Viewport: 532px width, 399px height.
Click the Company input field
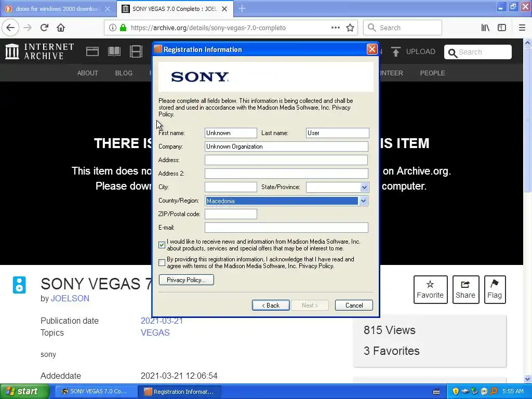point(286,147)
